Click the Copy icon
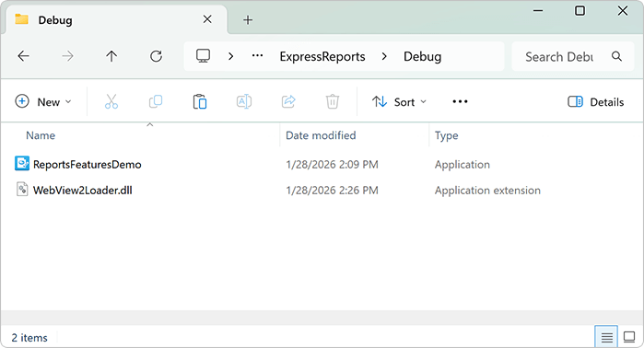The image size is (644, 348). coord(156,101)
